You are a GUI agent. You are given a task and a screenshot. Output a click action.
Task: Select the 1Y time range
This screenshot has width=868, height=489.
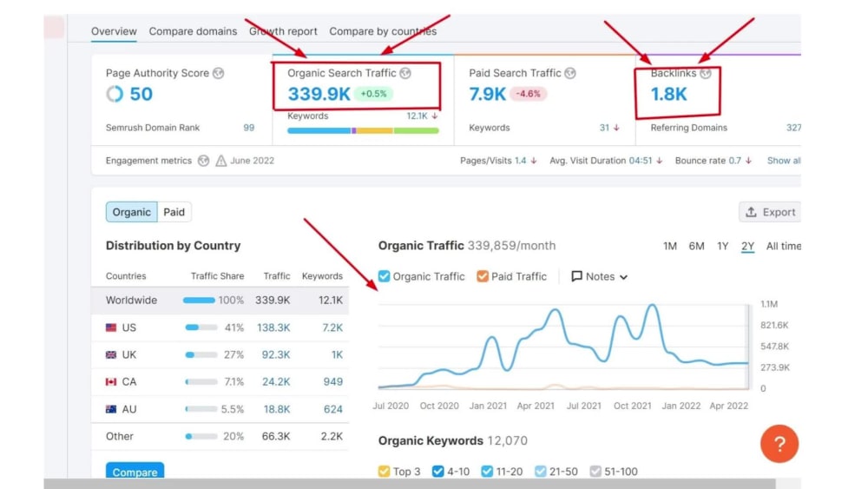point(722,246)
